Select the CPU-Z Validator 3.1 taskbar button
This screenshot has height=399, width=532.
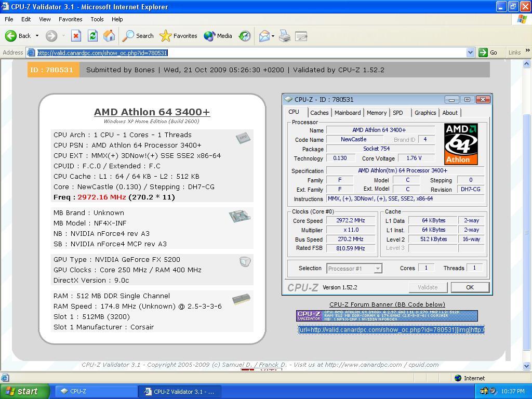180,392
